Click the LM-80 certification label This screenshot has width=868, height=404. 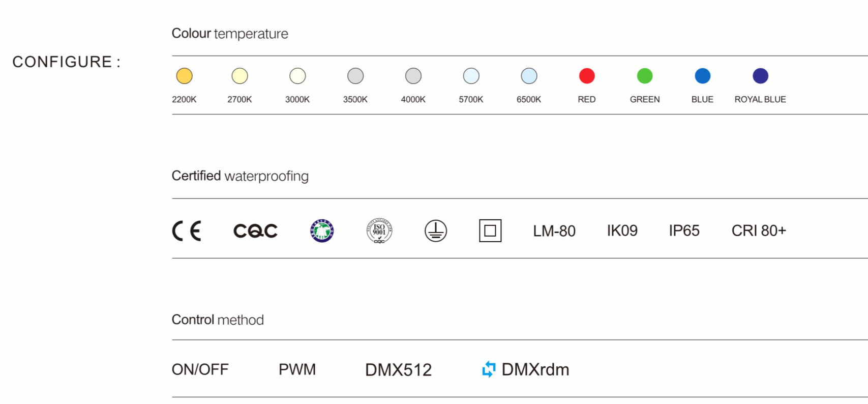pos(554,232)
